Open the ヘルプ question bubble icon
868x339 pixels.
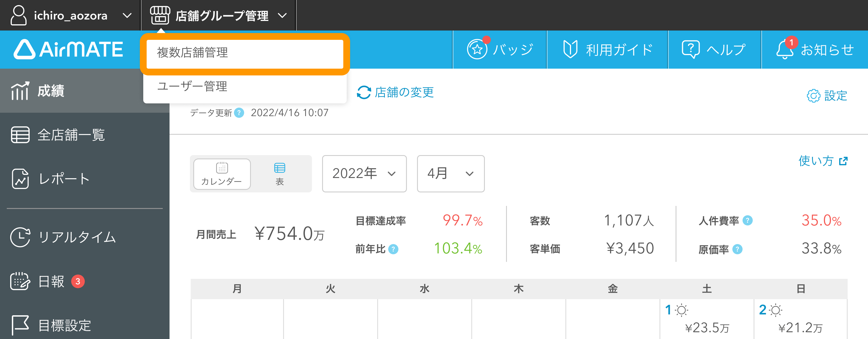pyautogui.click(x=691, y=49)
